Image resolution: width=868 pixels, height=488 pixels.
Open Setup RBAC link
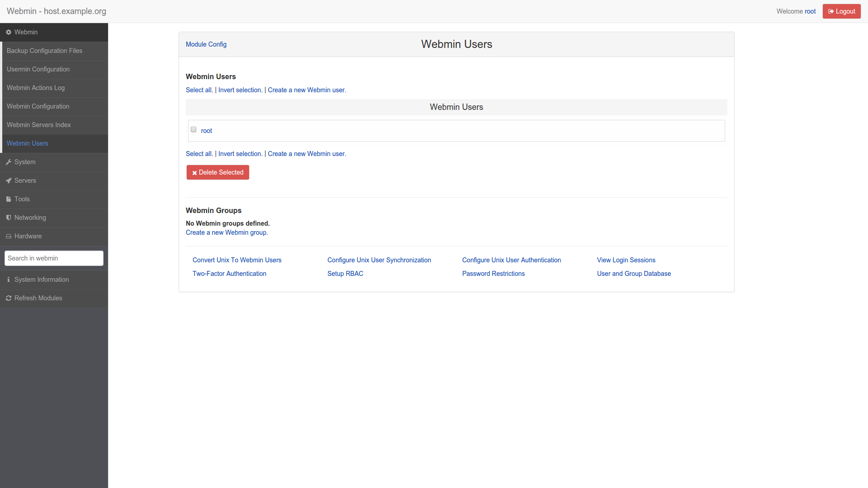[345, 274]
